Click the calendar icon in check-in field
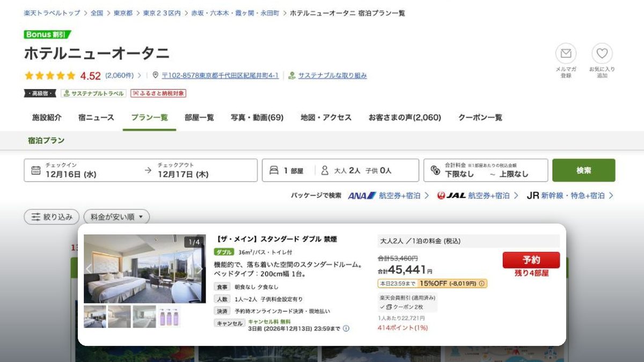This screenshot has height=362, width=644. coord(36,171)
